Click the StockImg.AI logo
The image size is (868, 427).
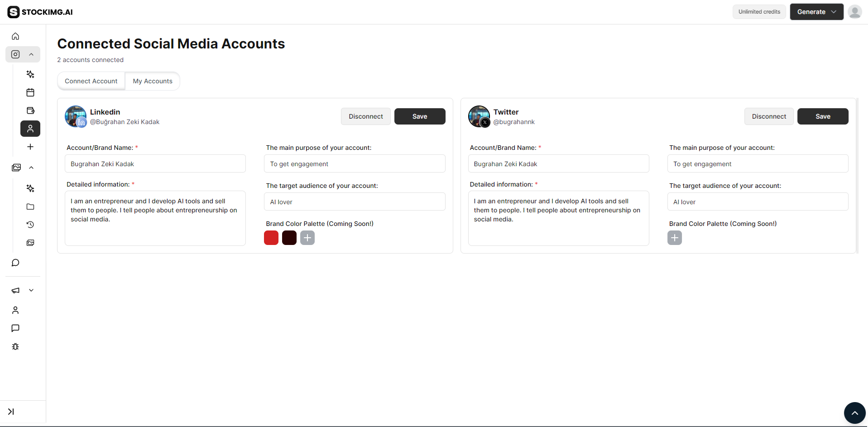coord(40,12)
